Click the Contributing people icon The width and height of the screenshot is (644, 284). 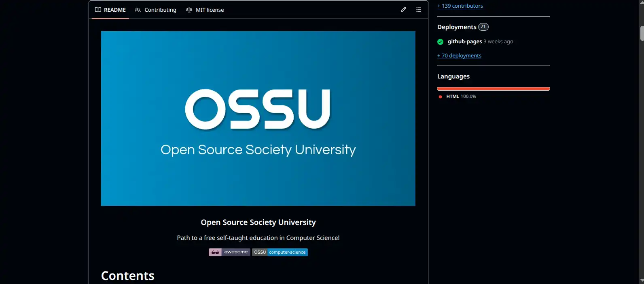tap(138, 10)
